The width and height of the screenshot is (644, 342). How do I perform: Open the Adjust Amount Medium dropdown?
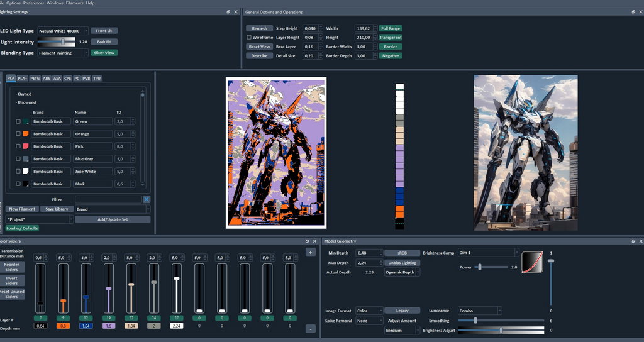coord(402,331)
